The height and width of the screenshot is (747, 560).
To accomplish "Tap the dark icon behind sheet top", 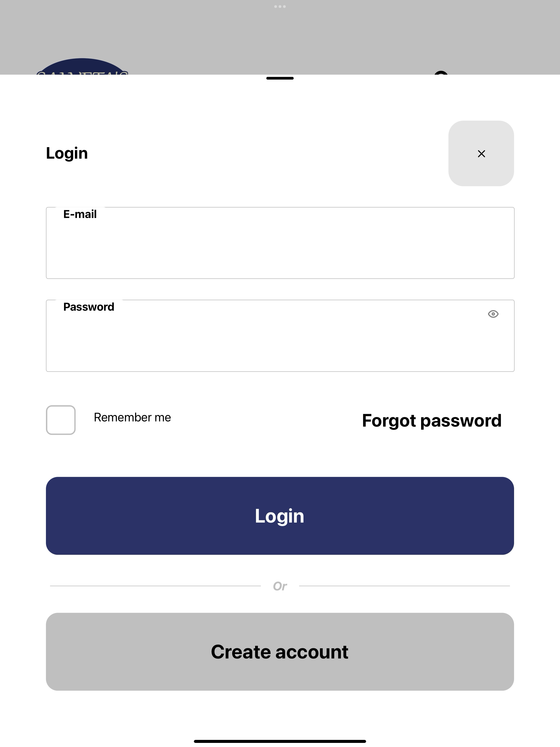I will [441, 73].
